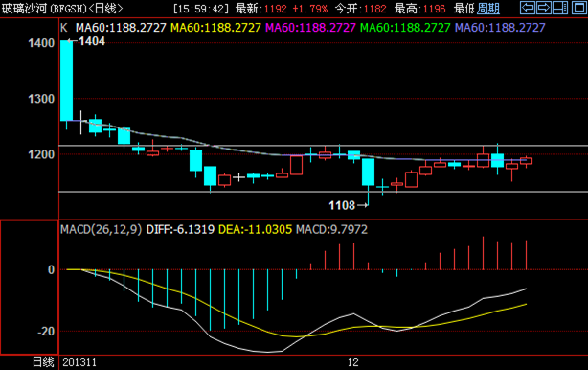
Task: Click the 1400 price axis label
Action: [41, 43]
